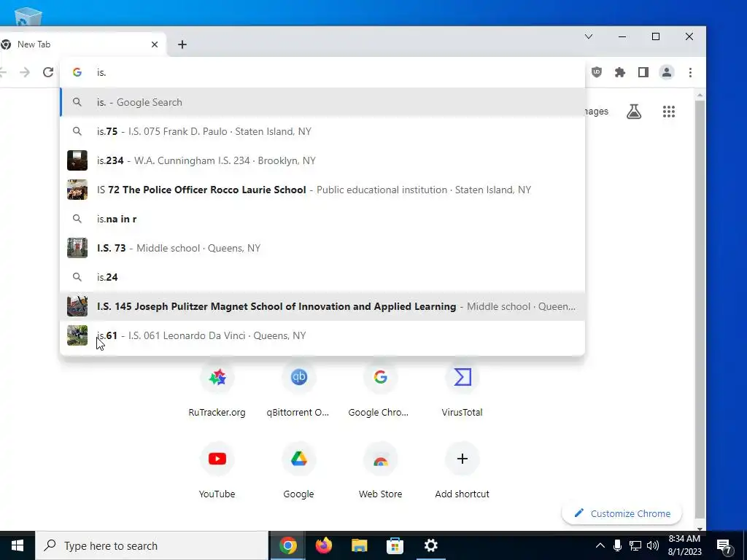Open the Google Chrome shortcut tile
The width and height of the screenshot is (747, 560).
[379, 389]
